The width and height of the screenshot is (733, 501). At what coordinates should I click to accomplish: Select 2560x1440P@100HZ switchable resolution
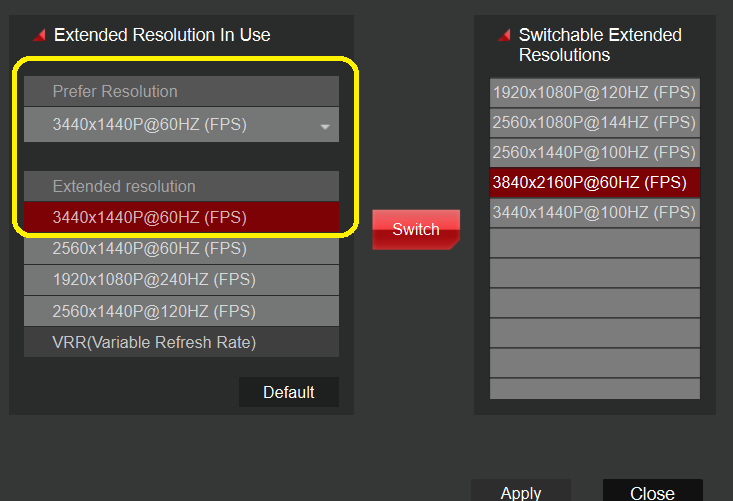click(x=594, y=152)
